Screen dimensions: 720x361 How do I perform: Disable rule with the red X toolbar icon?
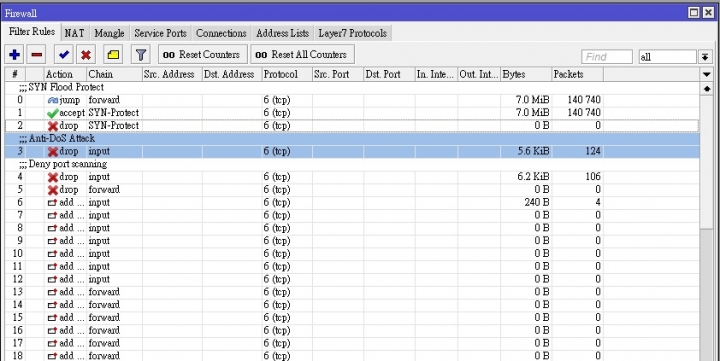coord(86,55)
